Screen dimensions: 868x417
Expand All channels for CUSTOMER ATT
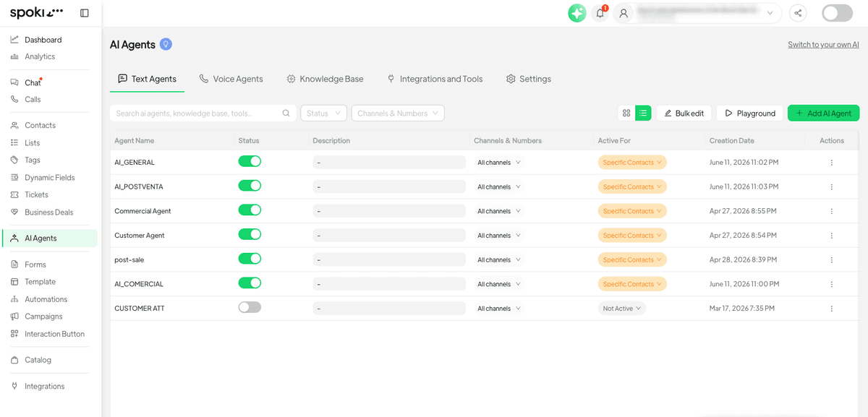pyautogui.click(x=499, y=309)
